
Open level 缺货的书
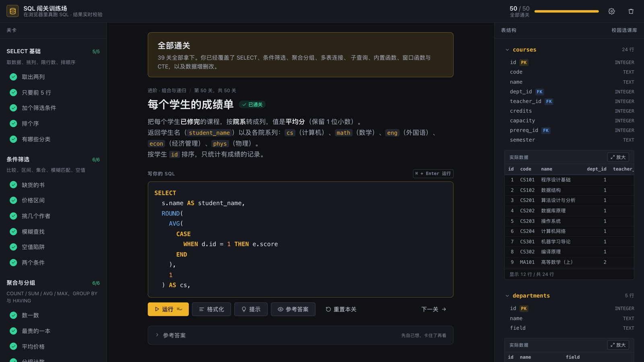(x=53, y=185)
